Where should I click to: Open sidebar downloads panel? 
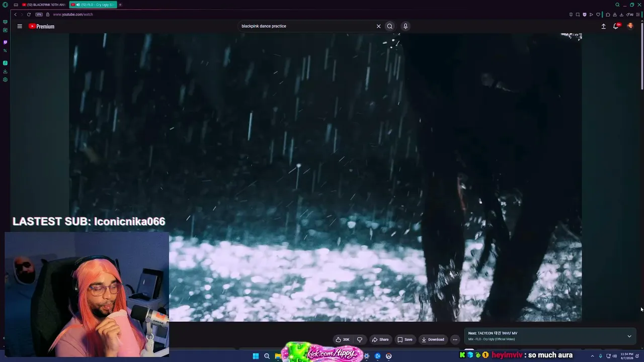[5, 71]
